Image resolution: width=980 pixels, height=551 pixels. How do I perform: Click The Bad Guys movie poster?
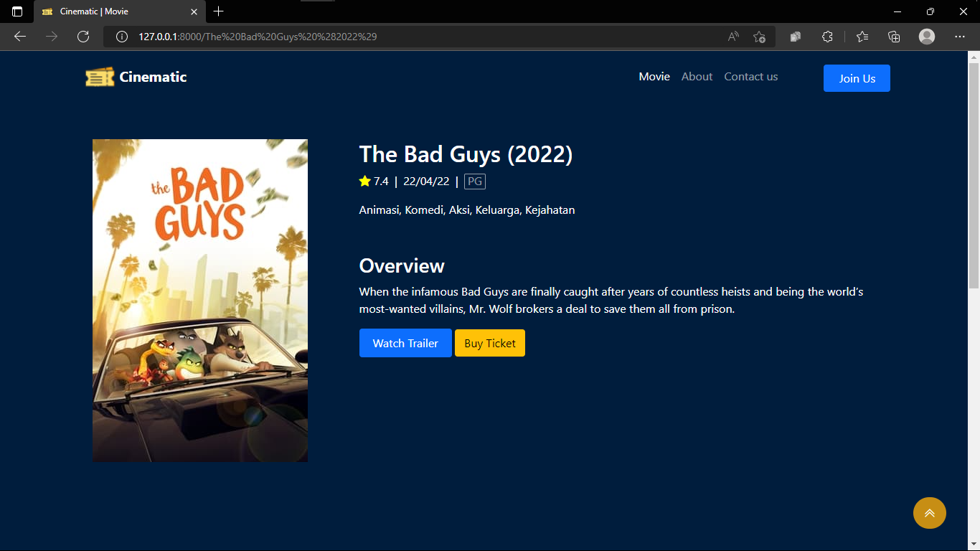pyautogui.click(x=200, y=300)
